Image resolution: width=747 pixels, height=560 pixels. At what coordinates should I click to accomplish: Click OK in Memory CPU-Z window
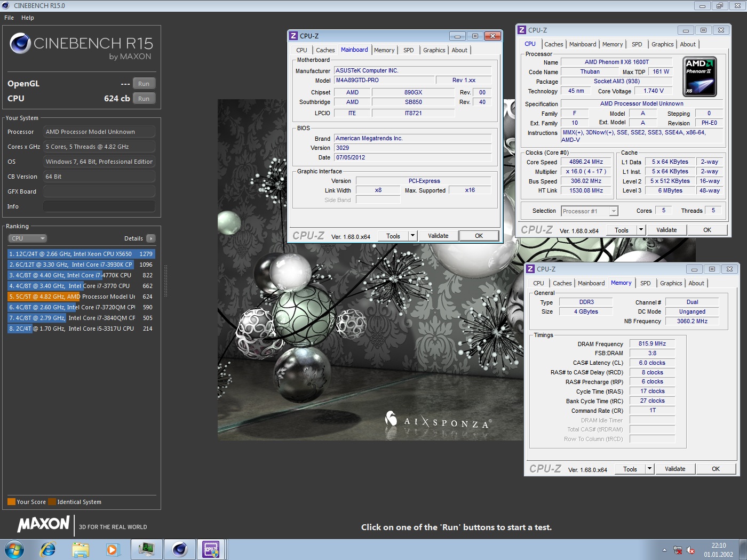point(716,469)
